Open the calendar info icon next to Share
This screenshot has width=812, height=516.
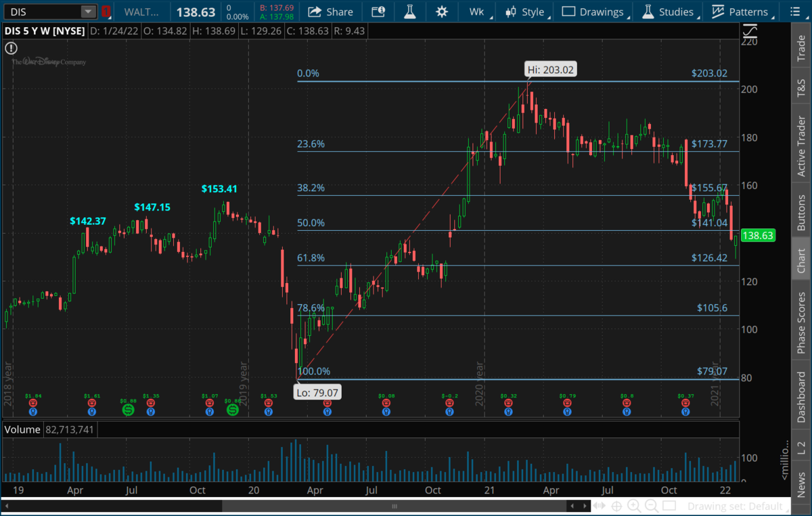coord(379,12)
